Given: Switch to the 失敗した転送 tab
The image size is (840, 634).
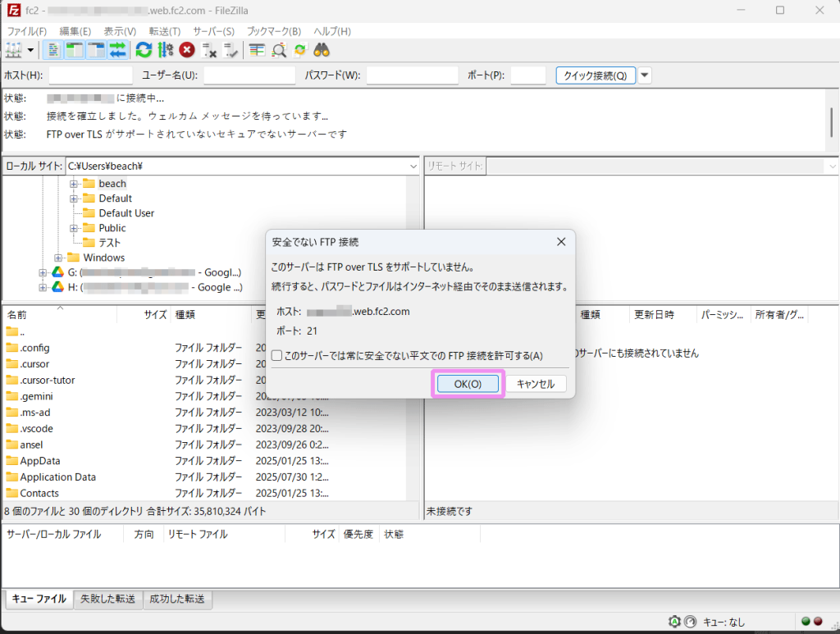Looking at the screenshot, I should (x=107, y=599).
